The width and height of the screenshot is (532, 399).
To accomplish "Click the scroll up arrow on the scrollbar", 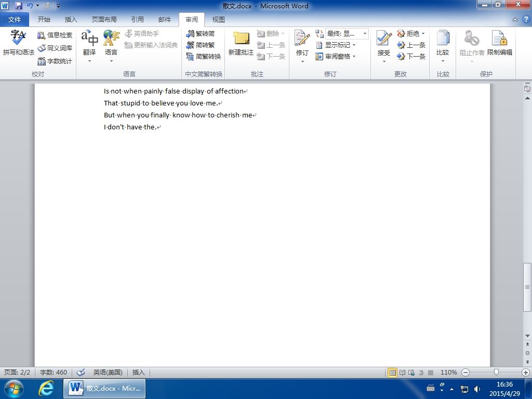I will pos(527,98).
